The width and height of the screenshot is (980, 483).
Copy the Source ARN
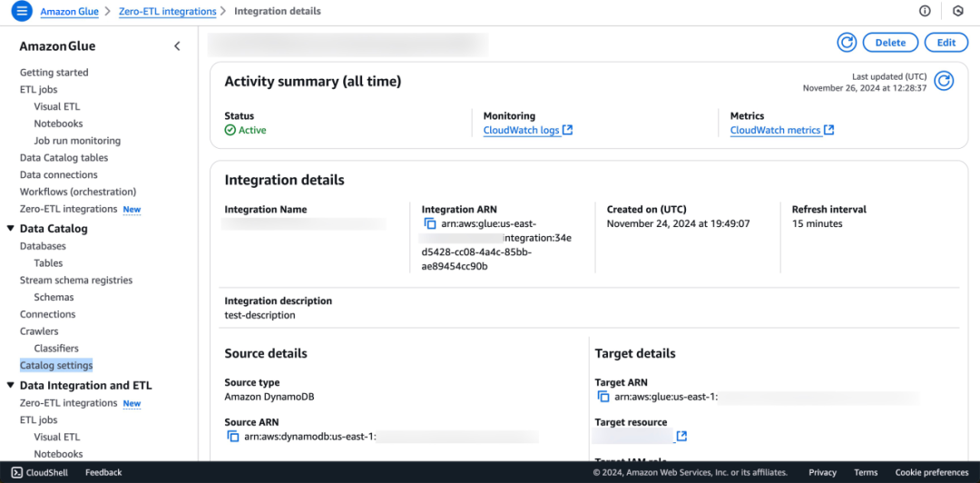[x=232, y=437]
